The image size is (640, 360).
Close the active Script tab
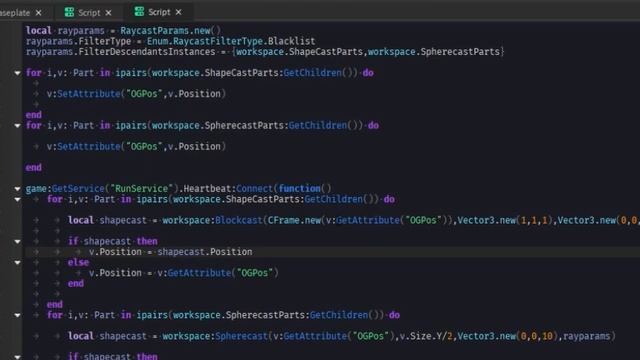point(178,12)
